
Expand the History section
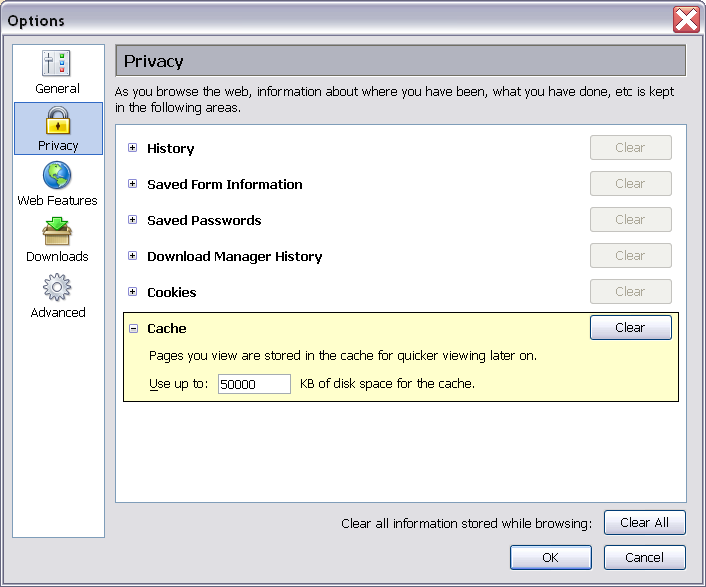pos(132,148)
